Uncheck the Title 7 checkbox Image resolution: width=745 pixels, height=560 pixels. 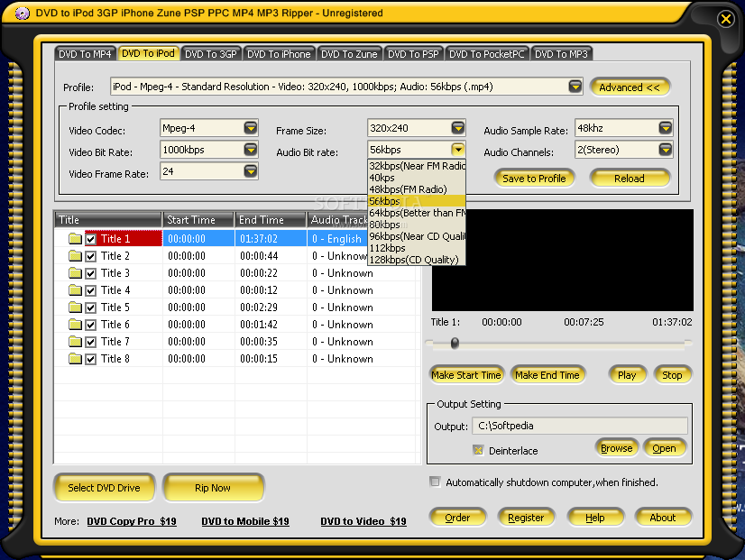coord(91,342)
